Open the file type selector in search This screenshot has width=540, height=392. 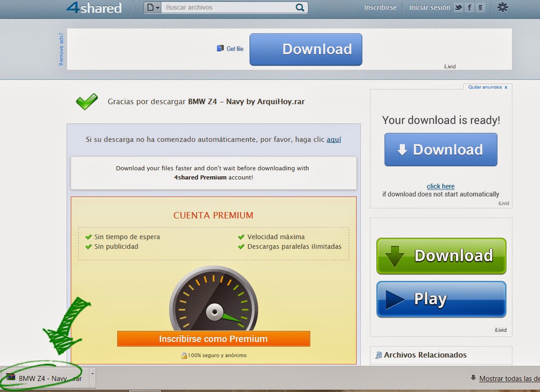(x=153, y=7)
